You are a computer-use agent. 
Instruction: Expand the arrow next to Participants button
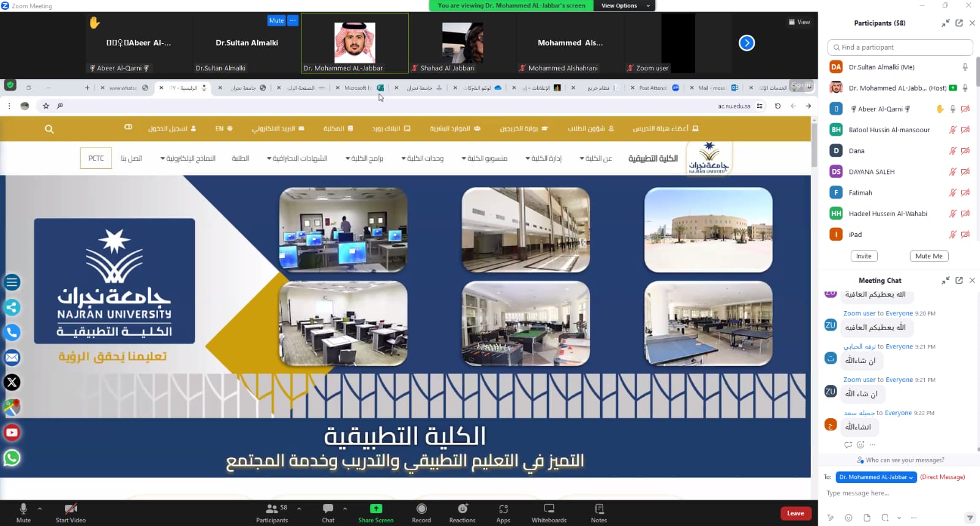(x=299, y=508)
